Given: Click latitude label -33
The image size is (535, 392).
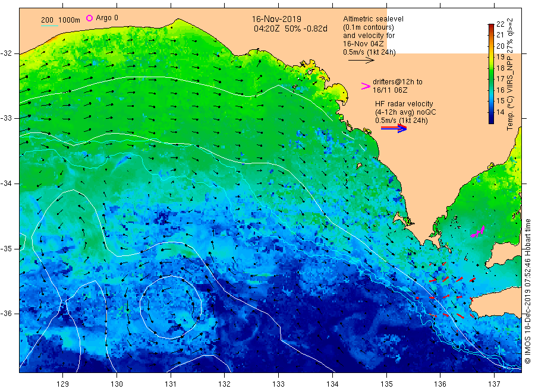Looking at the screenshot, I should pos(6,118).
